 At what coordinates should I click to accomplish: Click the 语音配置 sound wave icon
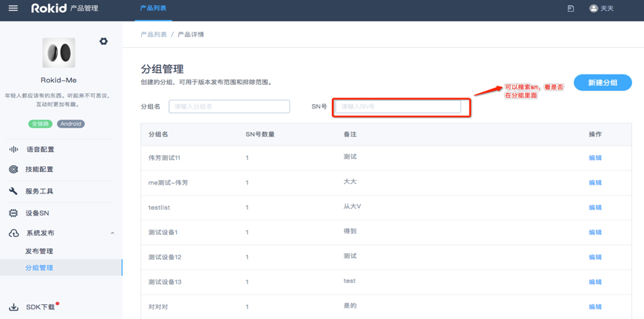coord(13,149)
